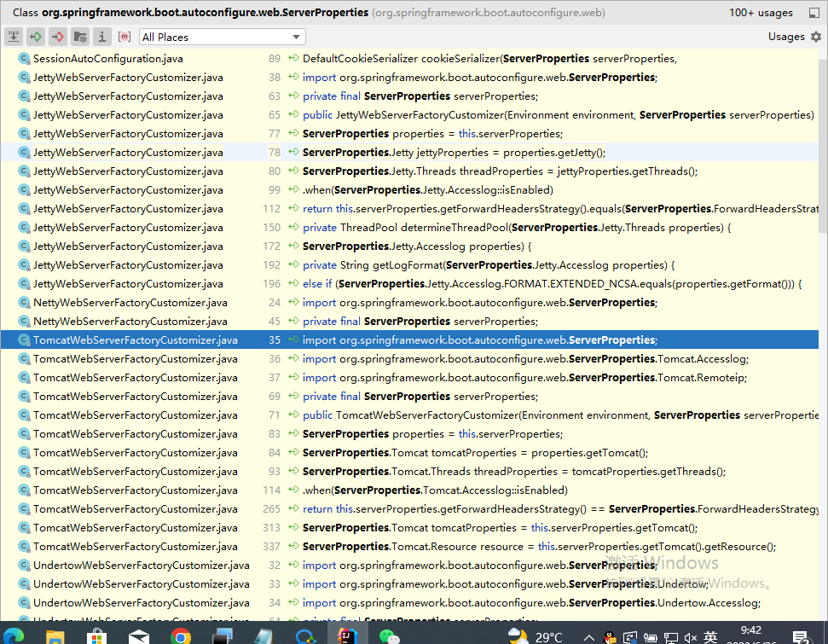828x644 pixels.
Task: Toggle the green-arrow read access filter
Action: [35, 37]
